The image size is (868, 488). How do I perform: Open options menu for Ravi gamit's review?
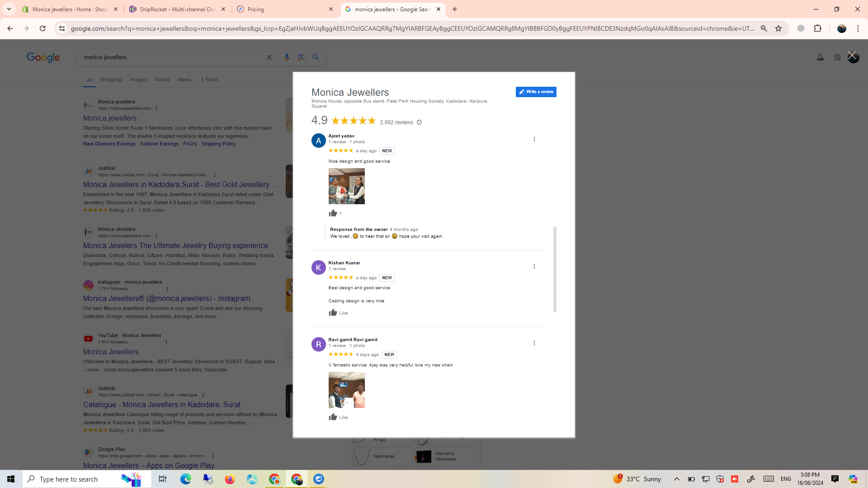point(534,343)
